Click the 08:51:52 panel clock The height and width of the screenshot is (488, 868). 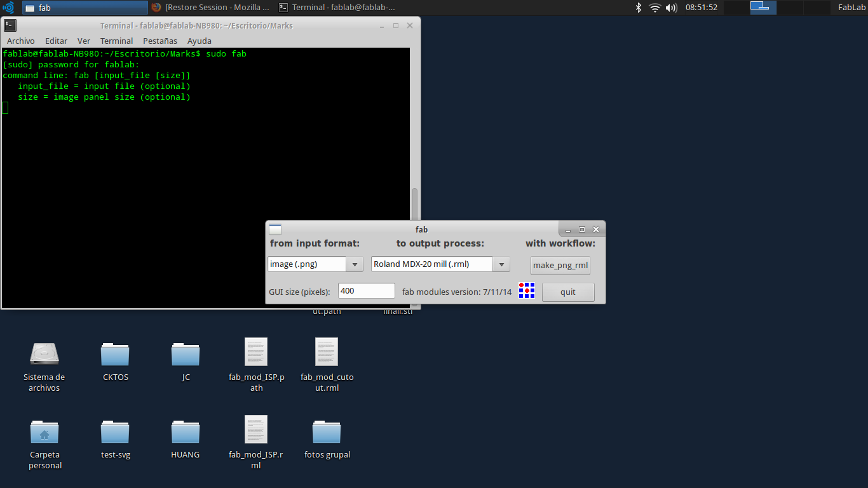point(702,8)
